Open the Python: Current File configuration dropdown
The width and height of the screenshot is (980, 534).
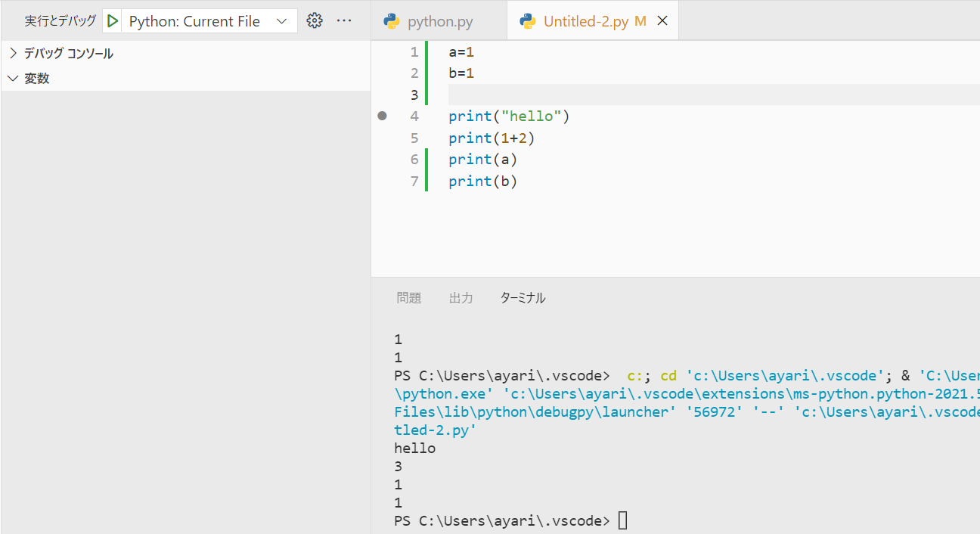point(209,21)
